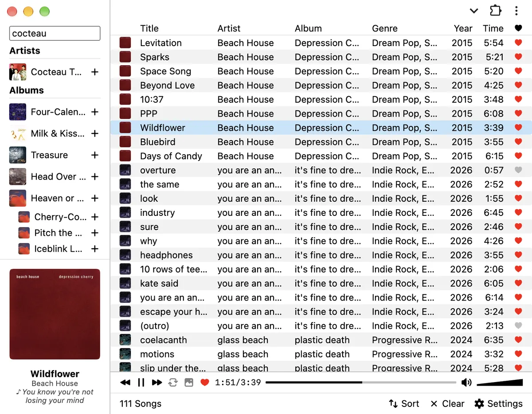Unfavorite 'coelacanth' using its heart
This screenshot has width=532, height=414.
pos(518,340)
